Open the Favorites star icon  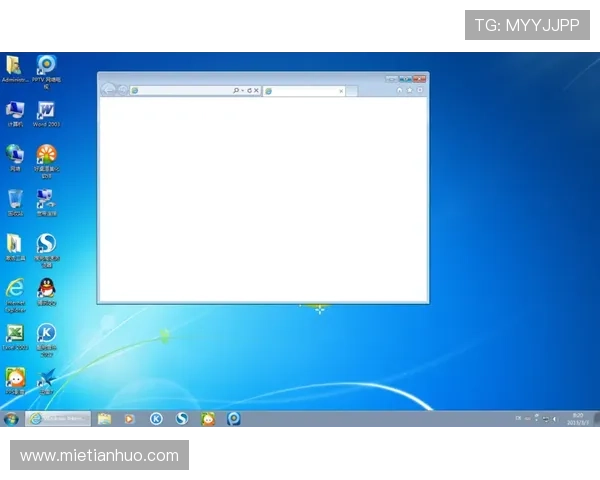410,90
